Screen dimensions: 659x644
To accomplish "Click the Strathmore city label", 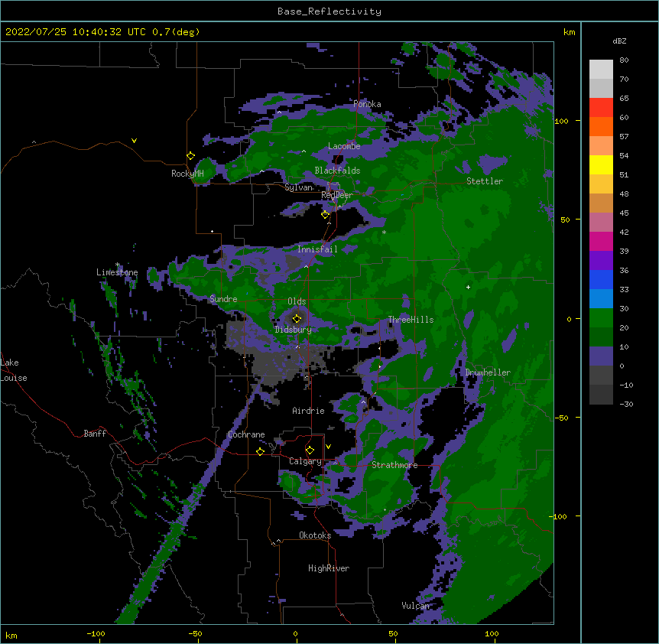I will (x=394, y=465).
